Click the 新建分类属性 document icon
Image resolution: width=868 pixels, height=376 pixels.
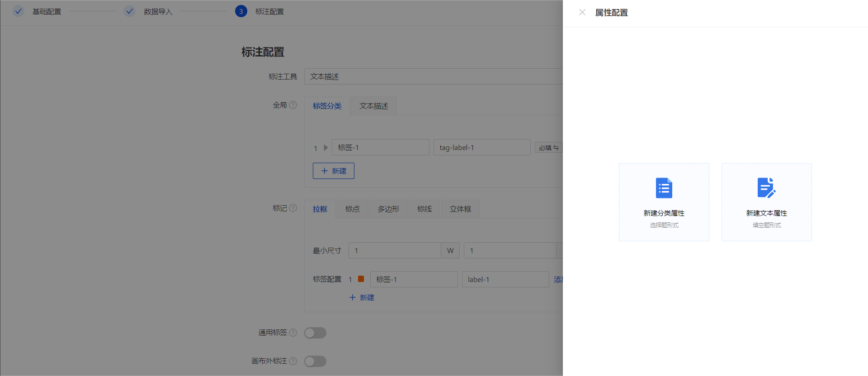(x=664, y=188)
